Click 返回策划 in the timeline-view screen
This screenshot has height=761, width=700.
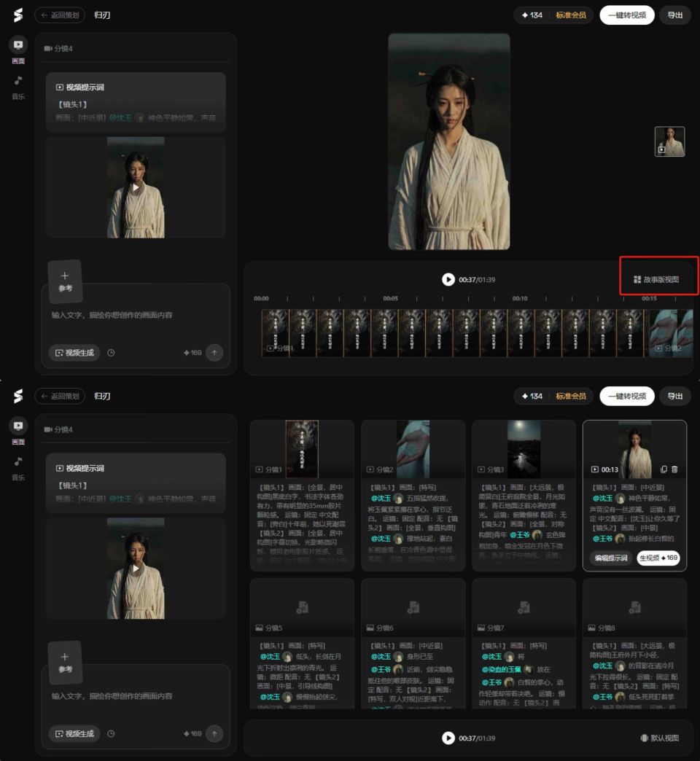pyautogui.click(x=60, y=15)
